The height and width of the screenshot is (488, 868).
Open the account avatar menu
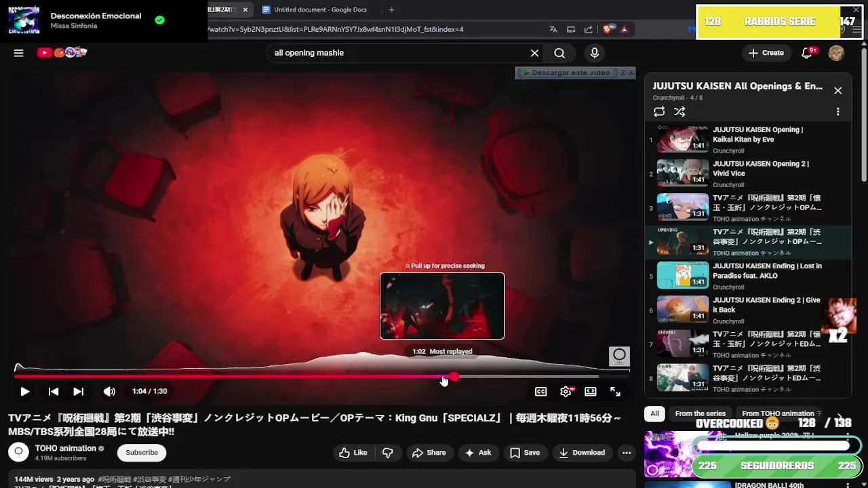pos(836,53)
